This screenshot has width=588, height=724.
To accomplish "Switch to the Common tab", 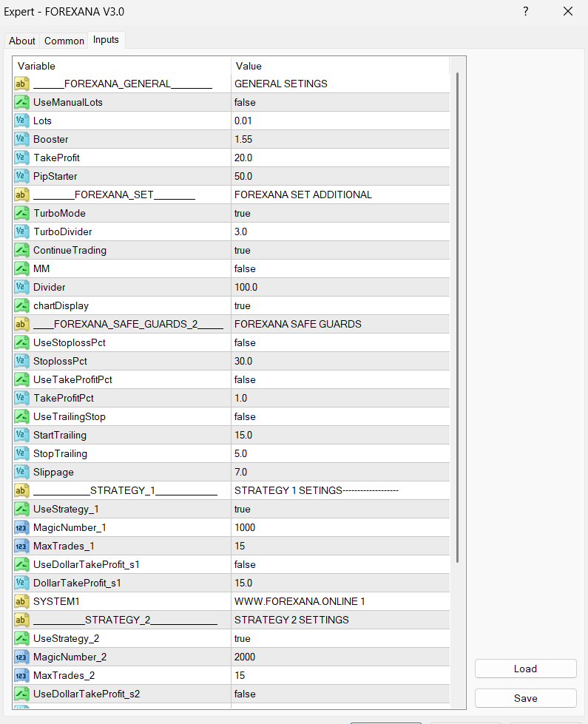I will pos(64,41).
